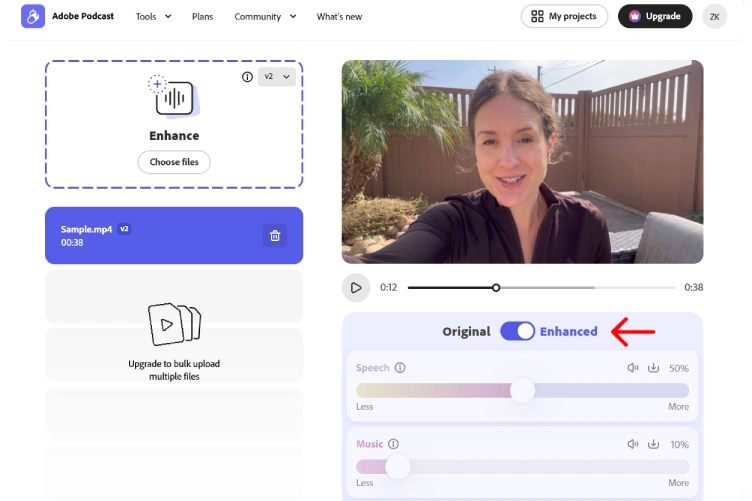Click Upgrade to bulk upload multiple files
752x501 pixels.
(x=174, y=370)
